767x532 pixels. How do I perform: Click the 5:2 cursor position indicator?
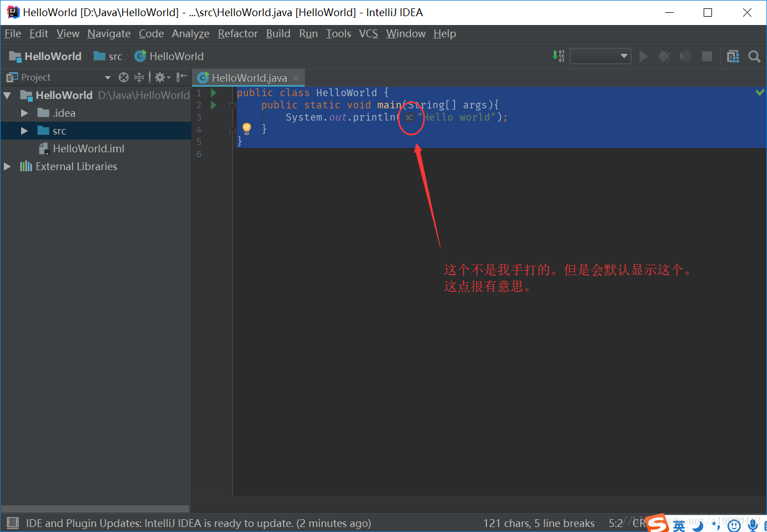pyautogui.click(x=616, y=523)
